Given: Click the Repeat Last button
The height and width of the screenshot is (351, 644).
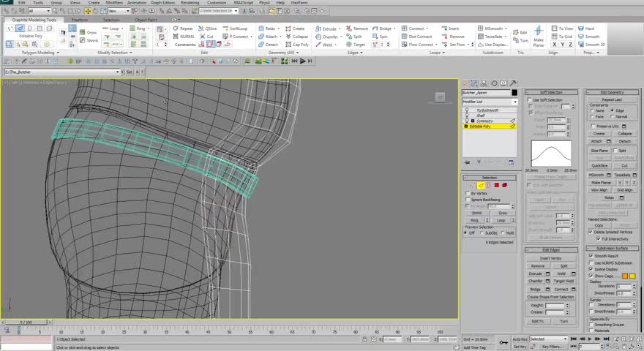Looking at the screenshot, I should click(612, 99).
